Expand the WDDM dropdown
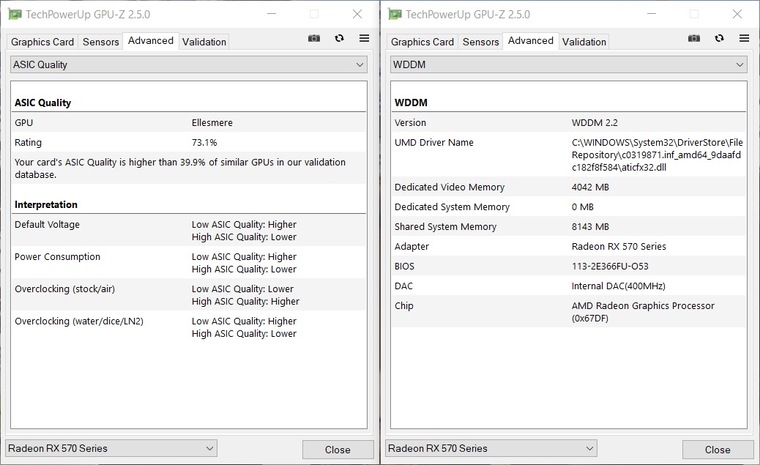 pos(569,65)
